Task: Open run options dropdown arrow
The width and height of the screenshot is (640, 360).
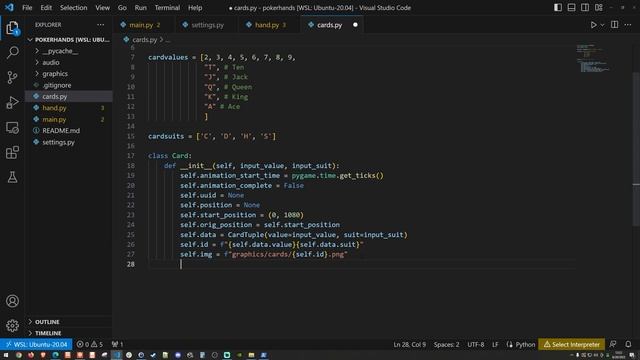Action: (x=602, y=25)
